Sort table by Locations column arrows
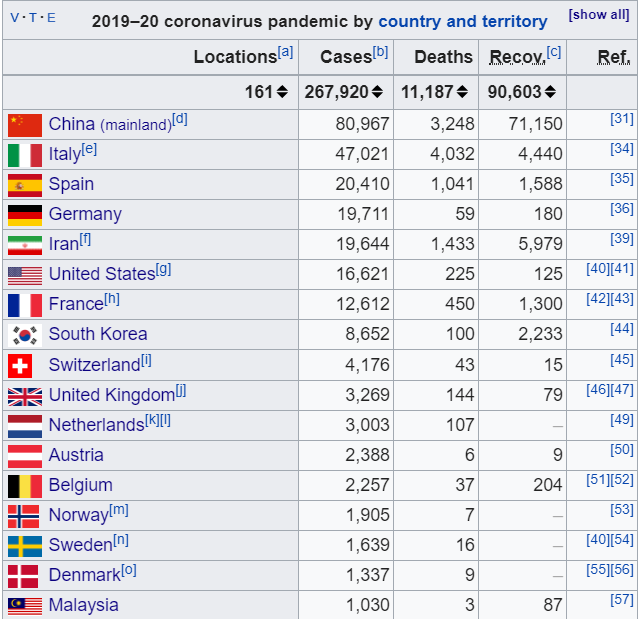The image size is (639, 619). [282, 92]
